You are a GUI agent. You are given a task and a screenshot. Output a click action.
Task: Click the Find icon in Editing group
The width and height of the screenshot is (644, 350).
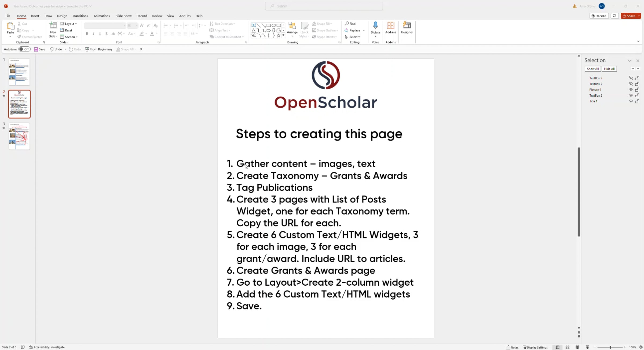(350, 24)
